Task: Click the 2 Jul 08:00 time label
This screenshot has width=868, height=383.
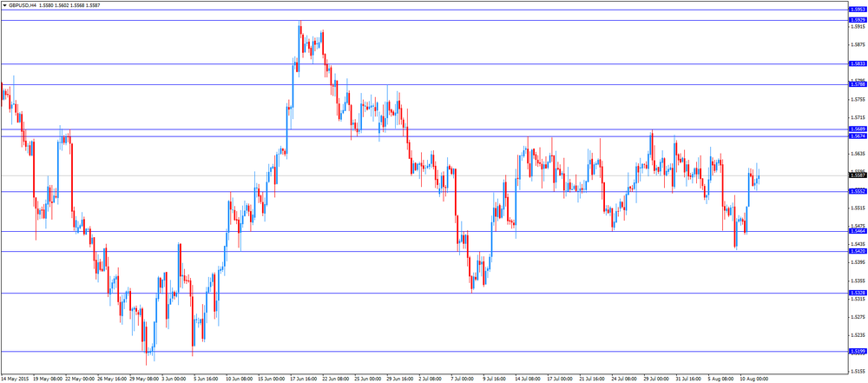Action: [431, 380]
